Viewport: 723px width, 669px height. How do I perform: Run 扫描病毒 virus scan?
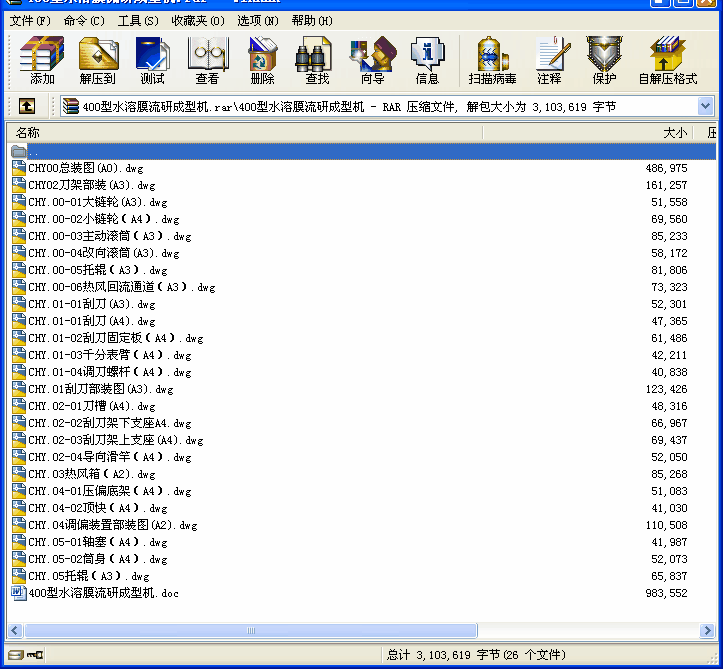(x=492, y=60)
